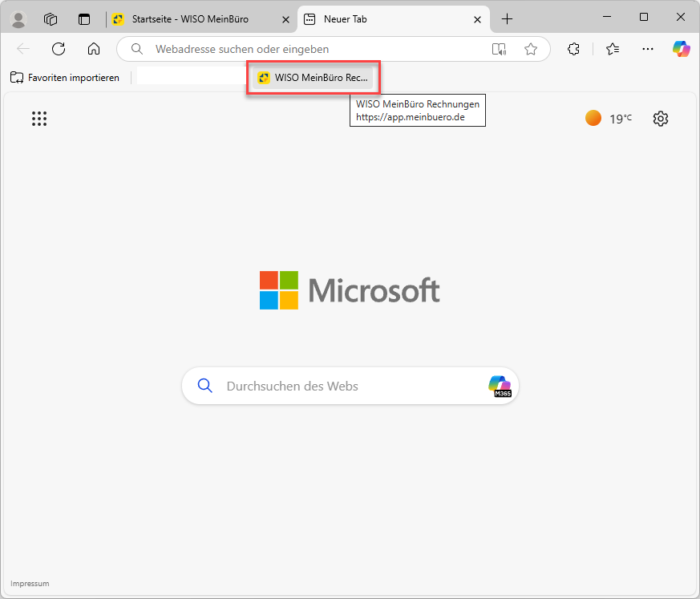Open WISO MeinBüro Rec... favorite
This screenshot has height=599, width=700.
[313, 78]
